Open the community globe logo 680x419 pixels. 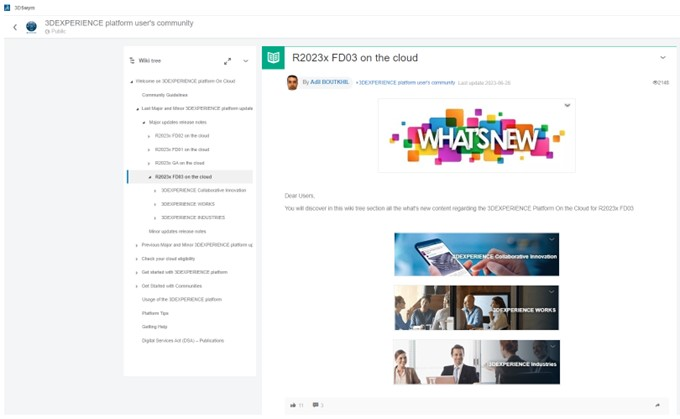(x=31, y=27)
